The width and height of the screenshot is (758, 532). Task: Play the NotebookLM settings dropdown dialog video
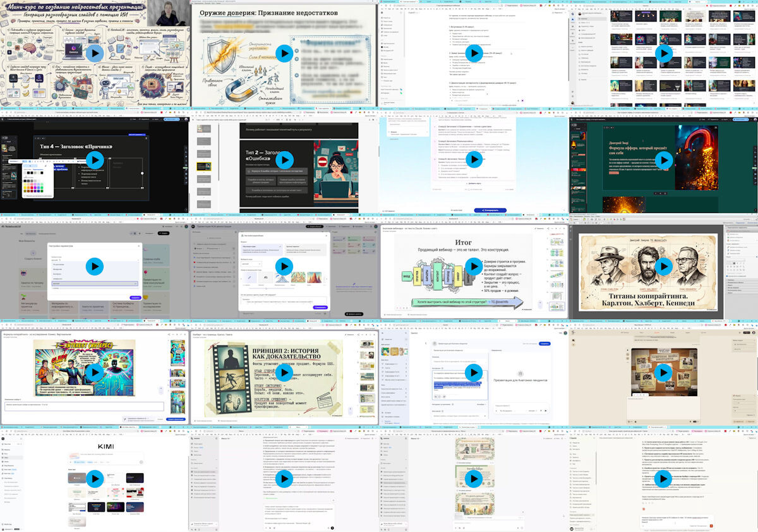pos(95,266)
